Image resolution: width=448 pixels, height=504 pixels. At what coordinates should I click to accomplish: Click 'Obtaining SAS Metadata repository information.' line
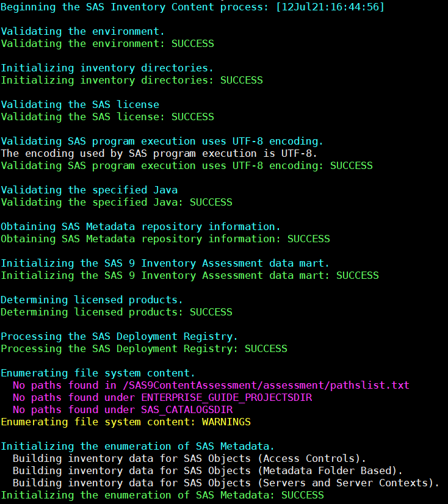click(x=140, y=227)
